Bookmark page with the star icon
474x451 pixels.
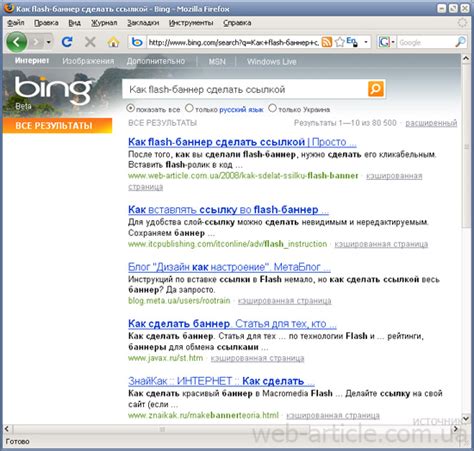point(339,42)
